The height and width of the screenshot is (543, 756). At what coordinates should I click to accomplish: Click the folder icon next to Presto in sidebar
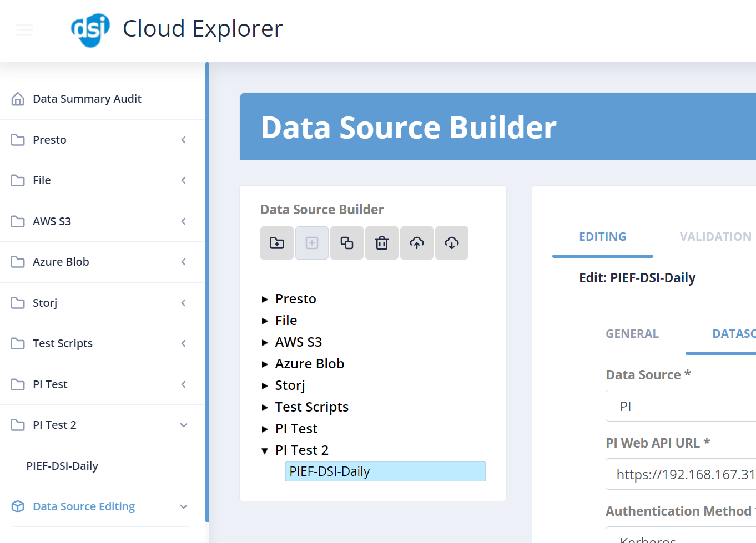(18, 140)
